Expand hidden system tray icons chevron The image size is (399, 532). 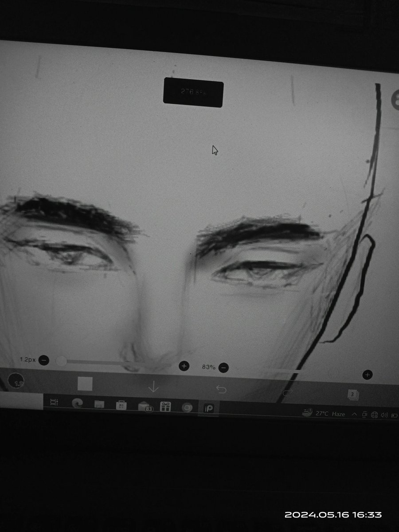click(354, 414)
